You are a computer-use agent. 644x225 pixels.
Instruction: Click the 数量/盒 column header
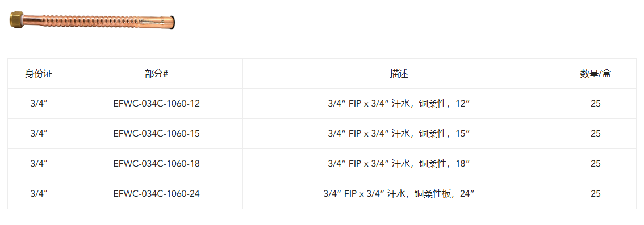tap(596, 74)
